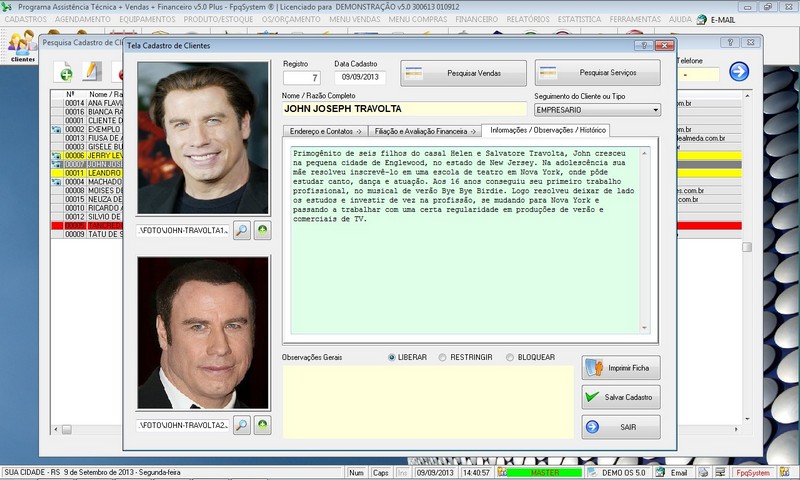Image resolution: width=800 pixels, height=480 pixels.
Task: Click Observações Gerais text area
Action: tap(428, 402)
